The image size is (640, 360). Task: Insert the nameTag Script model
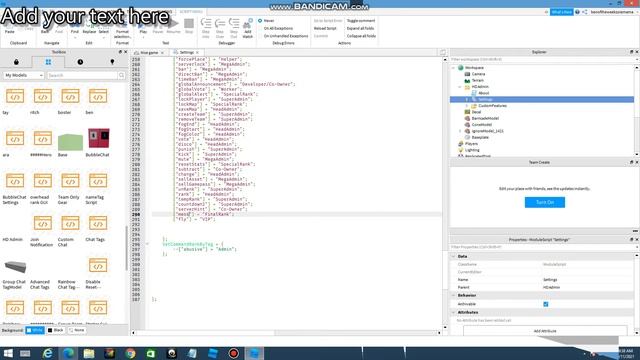point(98,181)
